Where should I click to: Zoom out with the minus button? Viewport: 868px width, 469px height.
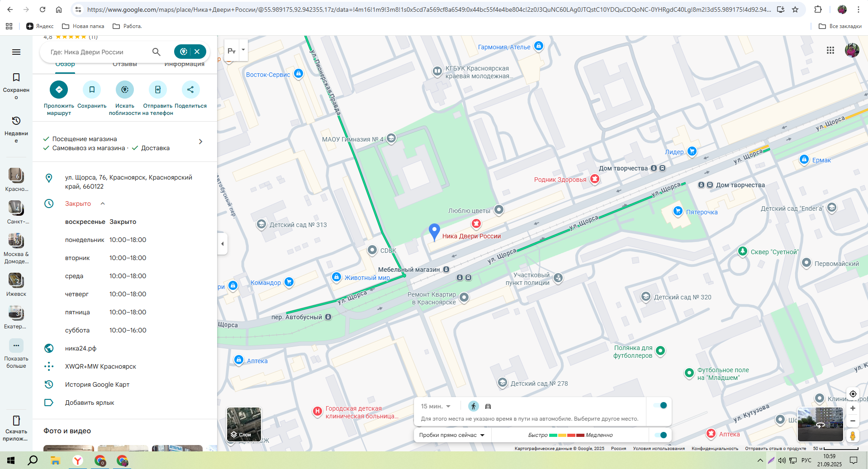pos(853,421)
